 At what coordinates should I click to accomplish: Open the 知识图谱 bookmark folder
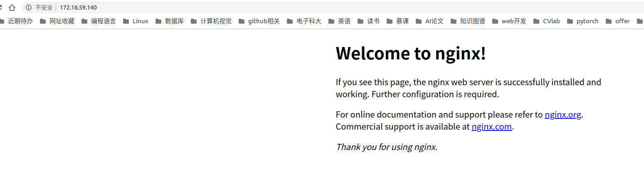coord(467,21)
